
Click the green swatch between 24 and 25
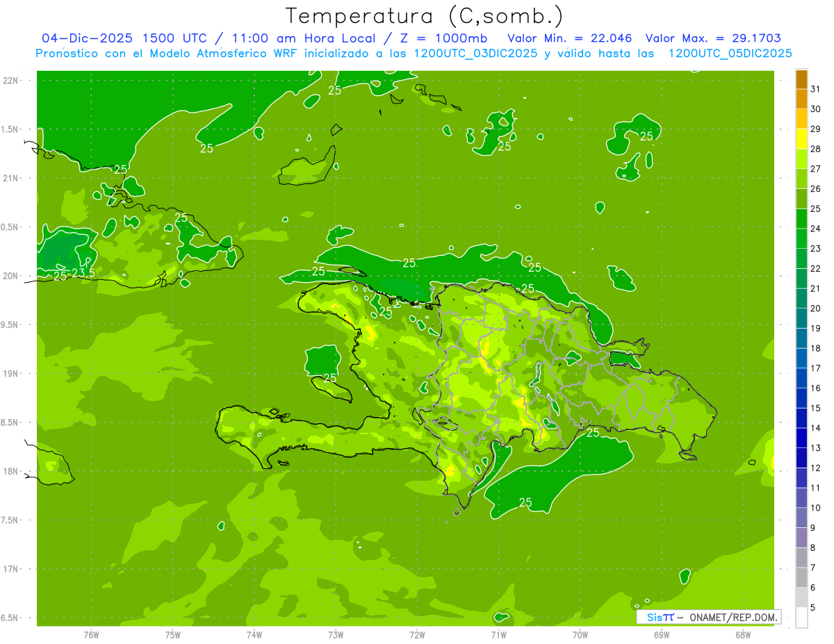click(801, 219)
